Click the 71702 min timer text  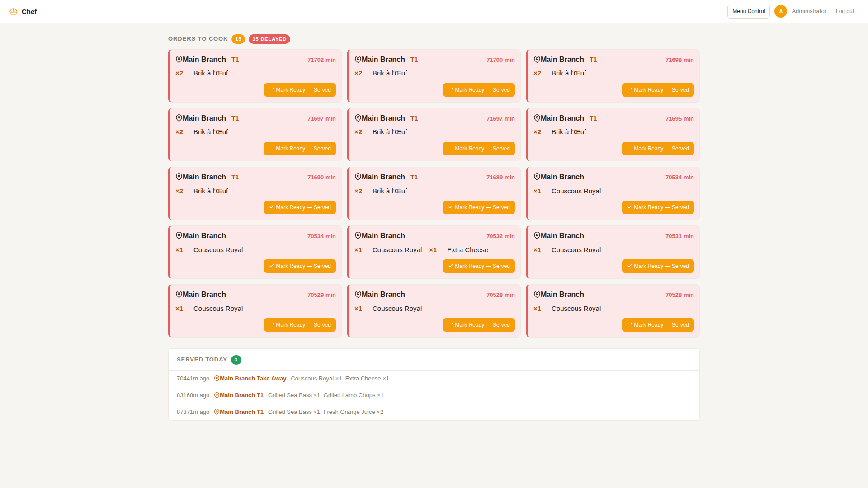click(321, 60)
